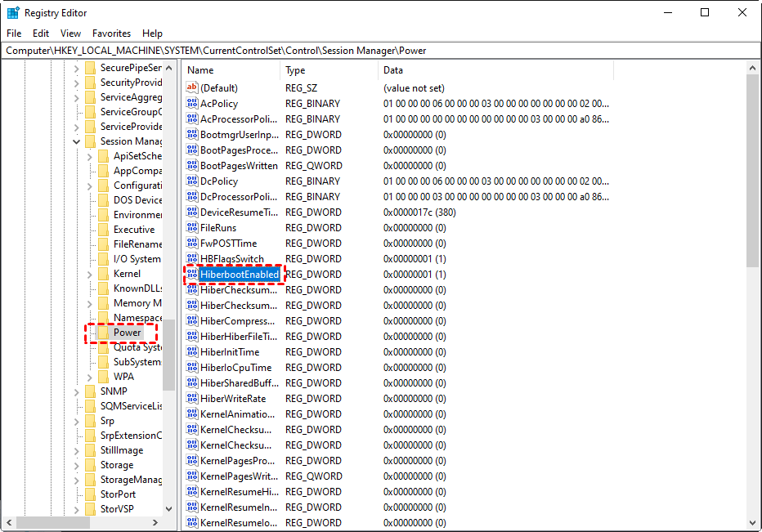Viewport: 762px width, 532px height.
Task: Select the SubSystems tree key
Action: pos(137,362)
